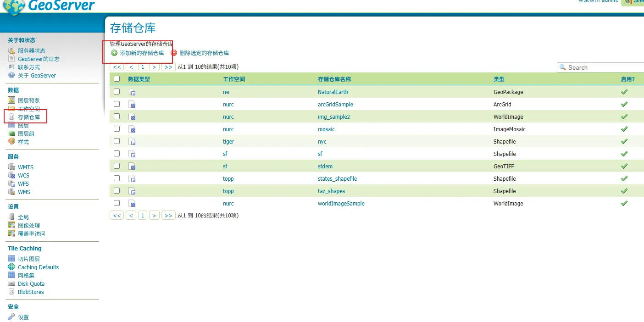Viewport: 644px width, 322px height.
Task: Jump to last page with top >> button
Action: [x=168, y=67]
